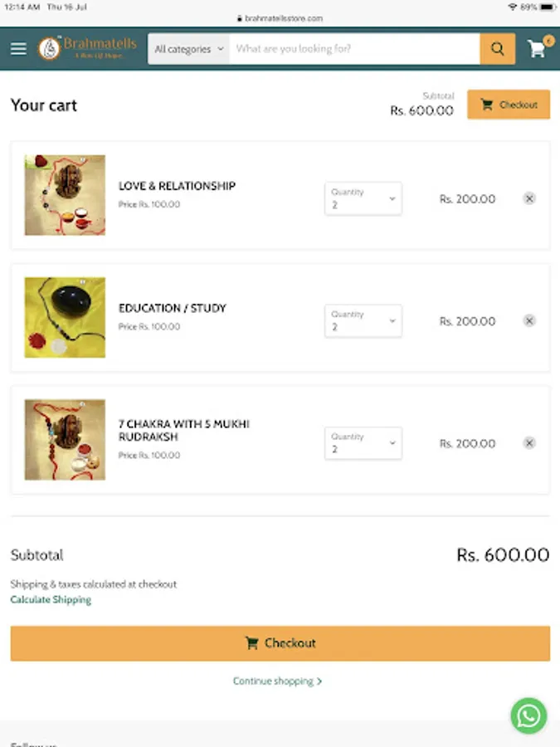
Task: Click the Calculate Shipping link
Action: (x=51, y=599)
